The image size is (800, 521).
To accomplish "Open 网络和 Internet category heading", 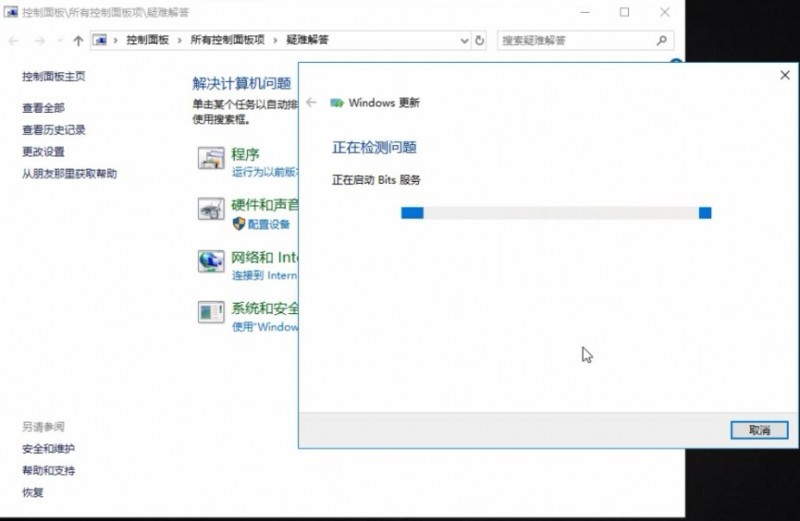I will tap(264, 257).
